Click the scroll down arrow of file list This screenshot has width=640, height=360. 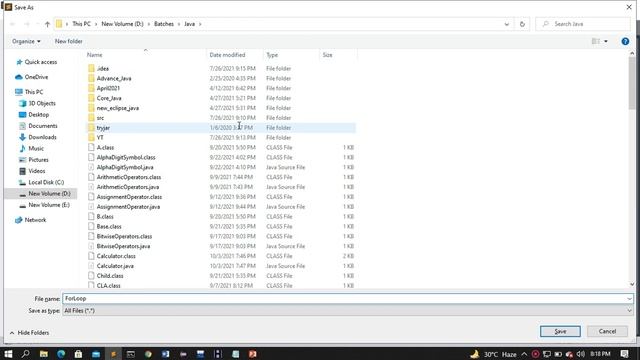click(x=632, y=284)
